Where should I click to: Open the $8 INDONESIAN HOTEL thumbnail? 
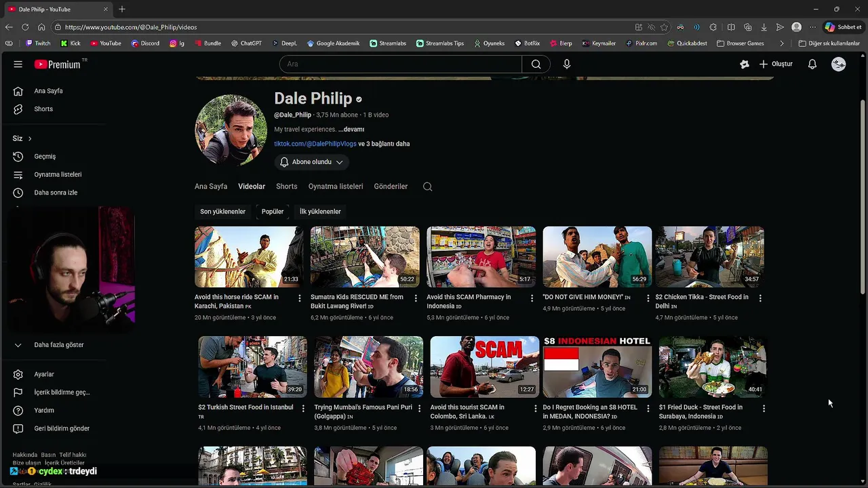[597, 367]
